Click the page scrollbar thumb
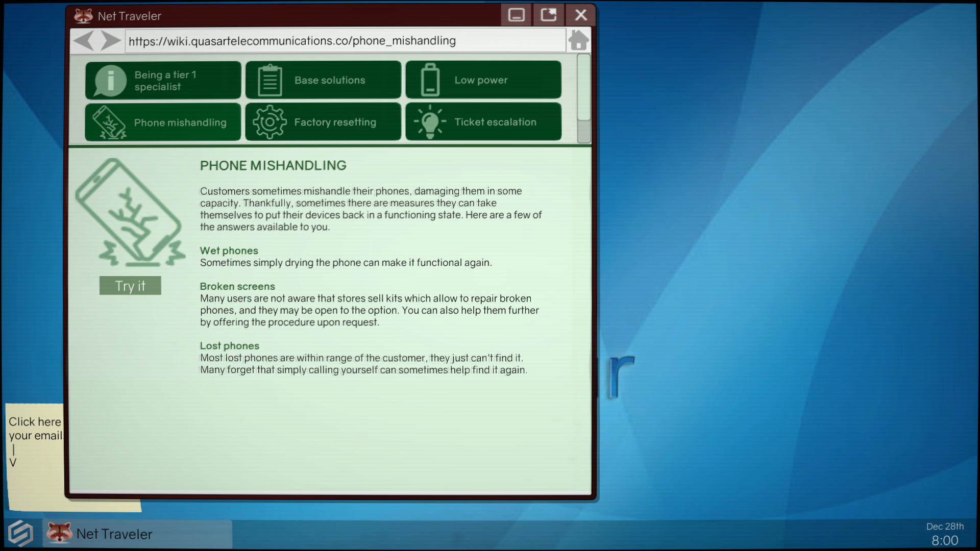This screenshot has height=551, width=980. pyautogui.click(x=584, y=87)
